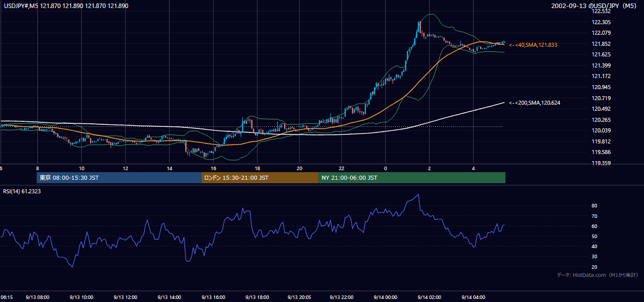The height and width of the screenshot is (302, 644).
Task: Click the 14 o'clock hour axis label
Action: pos(169,168)
